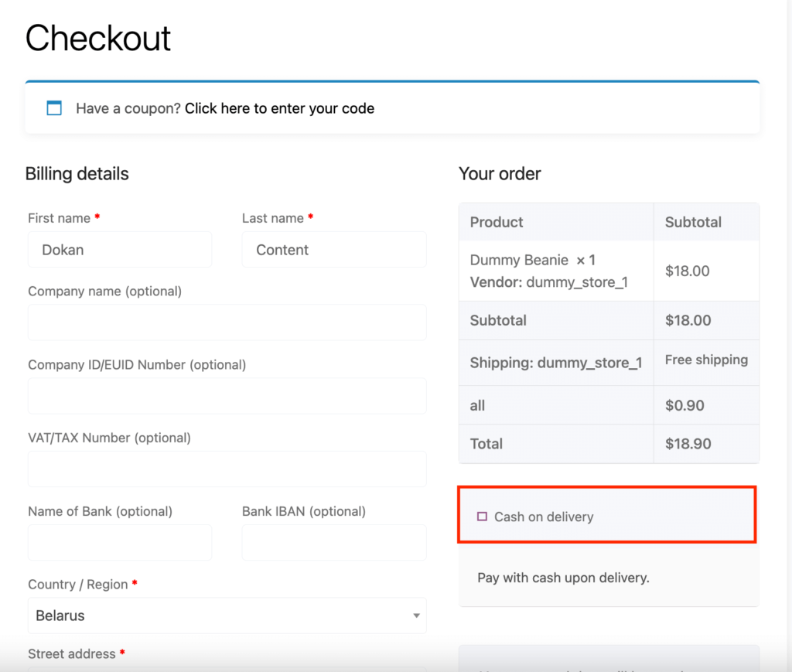Click the Company ID/EUID Number field

point(227,396)
